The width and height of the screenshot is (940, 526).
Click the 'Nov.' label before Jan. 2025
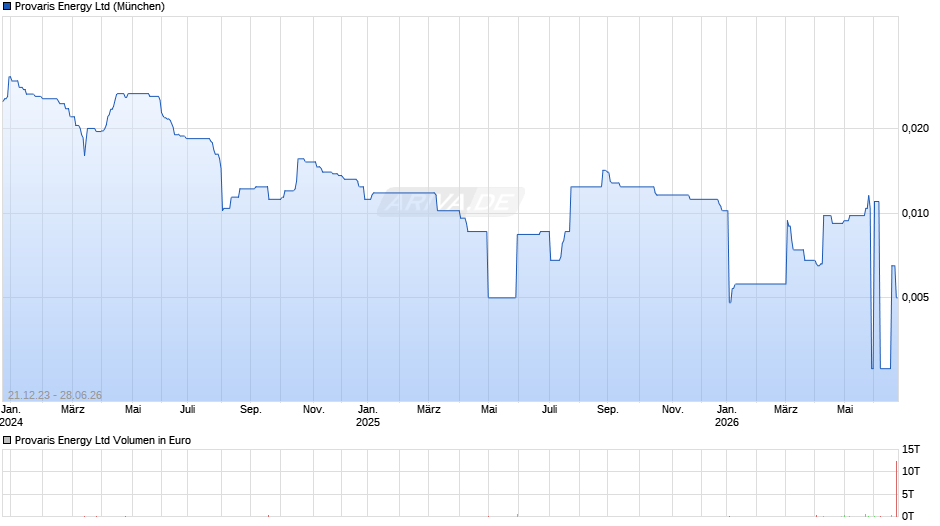pos(314,409)
